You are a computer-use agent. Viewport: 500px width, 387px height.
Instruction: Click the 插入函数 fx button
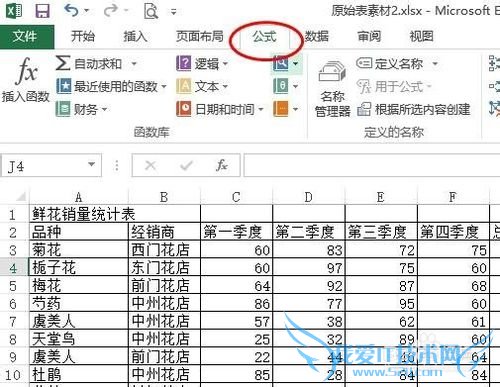[x=25, y=79]
